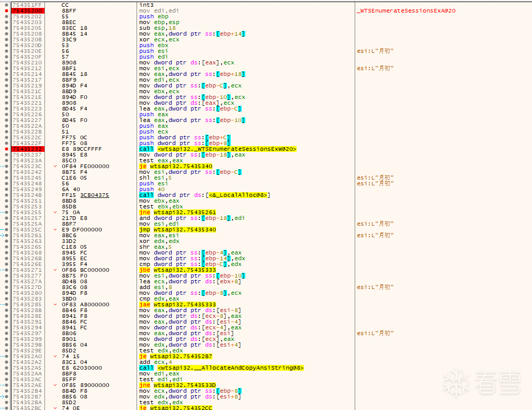Viewport: 532px width, 410px height.
Task: Select 'mov edi,edi' instruction
Action: pos(159,11)
